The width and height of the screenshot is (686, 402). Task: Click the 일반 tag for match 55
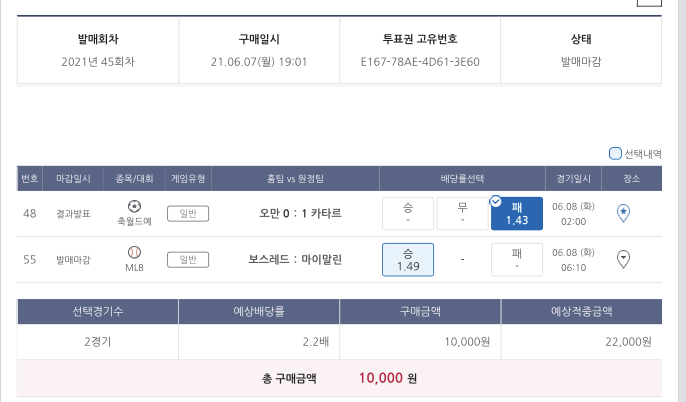tap(187, 259)
